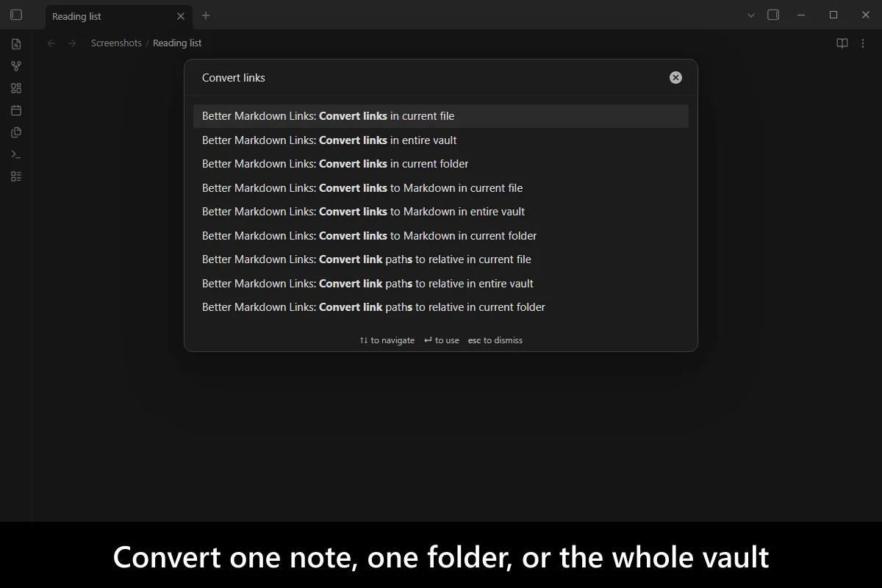This screenshot has height=588, width=882.
Task: Close the Reading list tab
Action: pos(181,16)
